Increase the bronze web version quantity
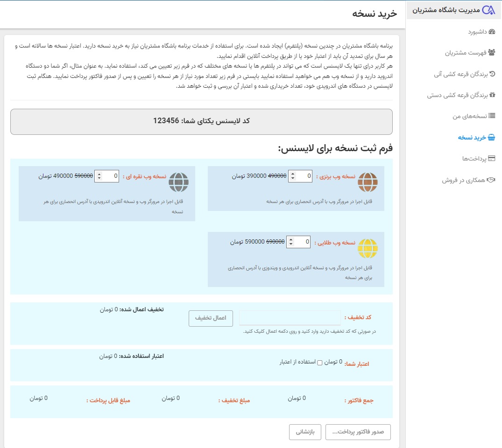 (292, 174)
